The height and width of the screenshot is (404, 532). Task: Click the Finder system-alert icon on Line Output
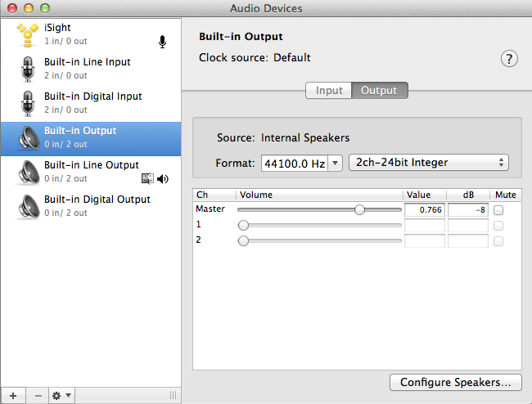(x=147, y=178)
